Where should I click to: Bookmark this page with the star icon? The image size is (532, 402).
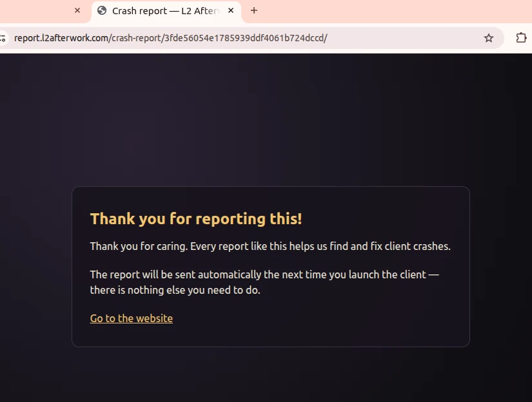[488, 38]
